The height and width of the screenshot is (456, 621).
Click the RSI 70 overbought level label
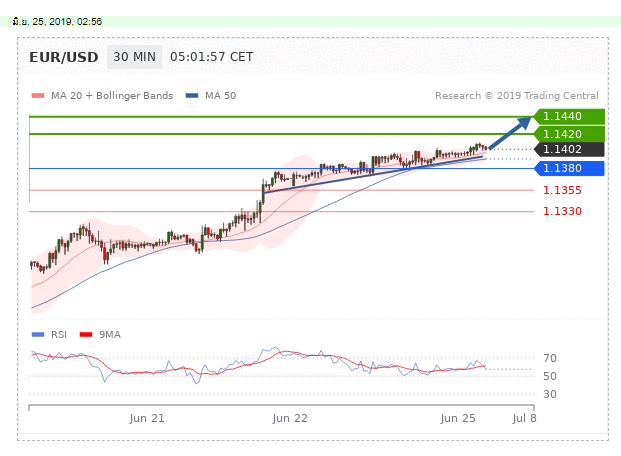pos(550,358)
